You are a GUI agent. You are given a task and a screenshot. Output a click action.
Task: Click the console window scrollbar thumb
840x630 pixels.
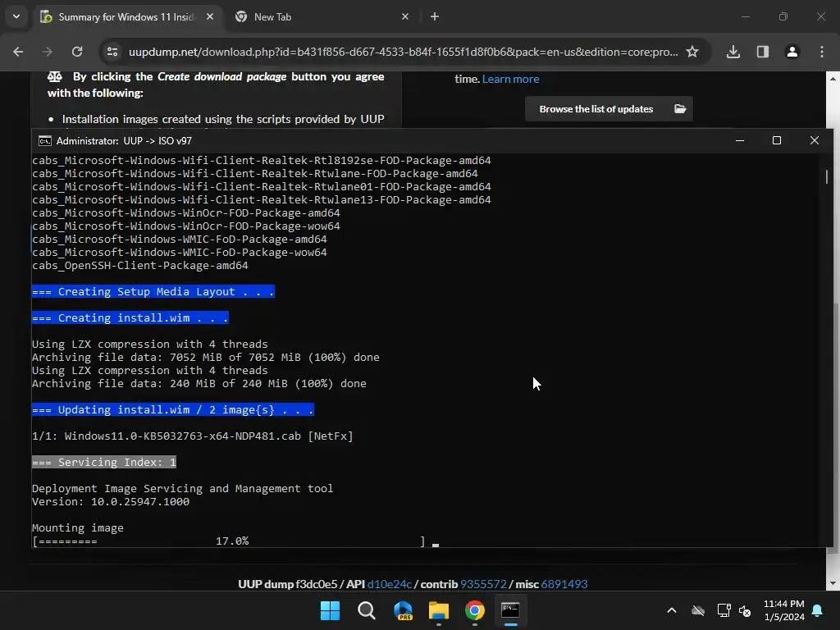click(827, 176)
